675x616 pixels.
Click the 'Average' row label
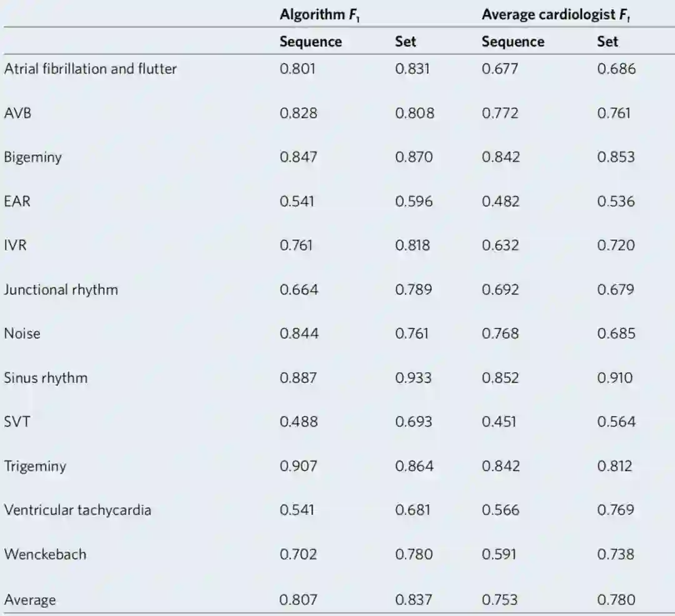[30, 600]
